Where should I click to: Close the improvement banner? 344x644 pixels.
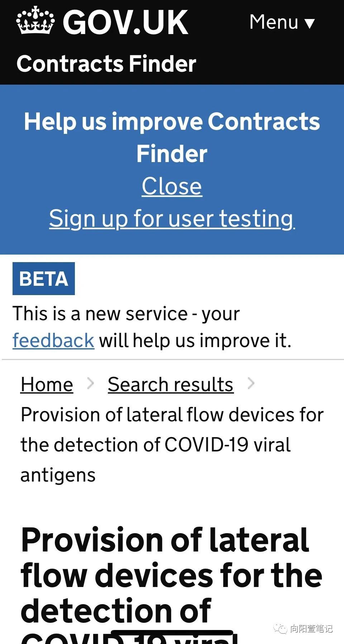[172, 186]
